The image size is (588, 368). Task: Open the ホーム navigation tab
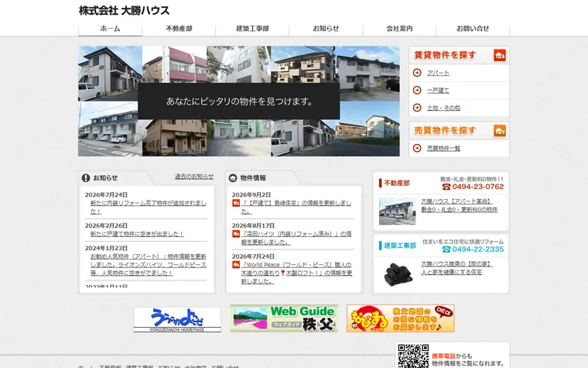[x=110, y=29]
